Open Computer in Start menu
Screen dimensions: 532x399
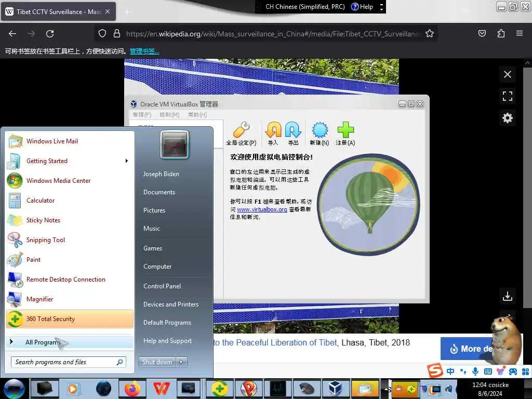point(157,267)
